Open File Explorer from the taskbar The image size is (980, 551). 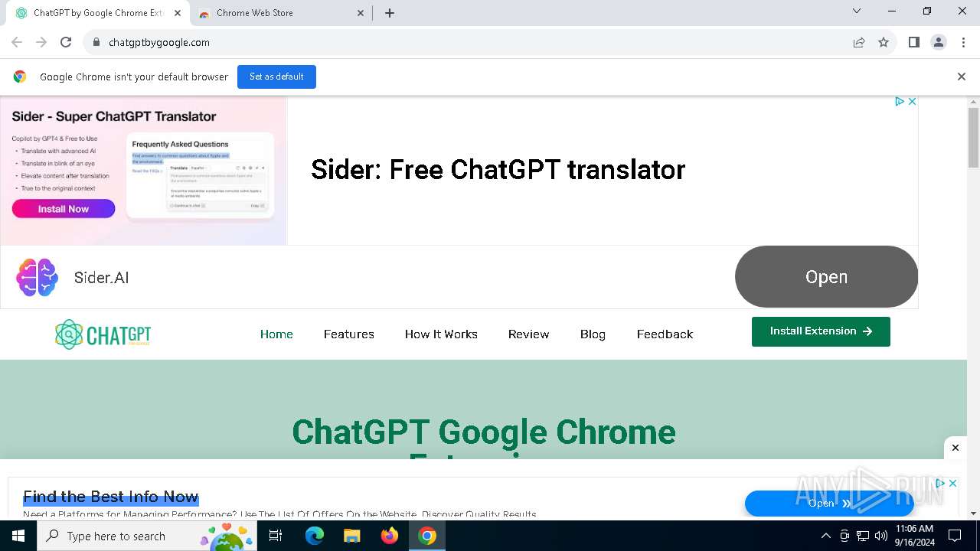pos(352,536)
